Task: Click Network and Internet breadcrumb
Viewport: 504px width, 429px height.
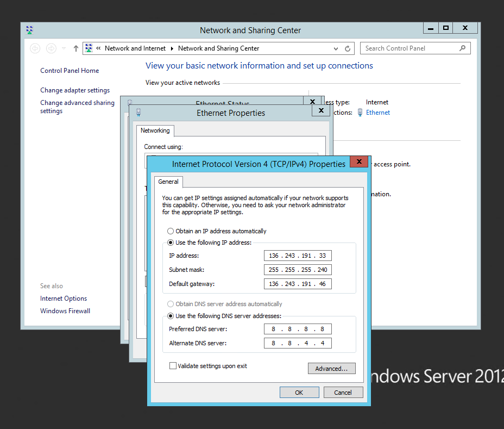Action: [x=135, y=48]
